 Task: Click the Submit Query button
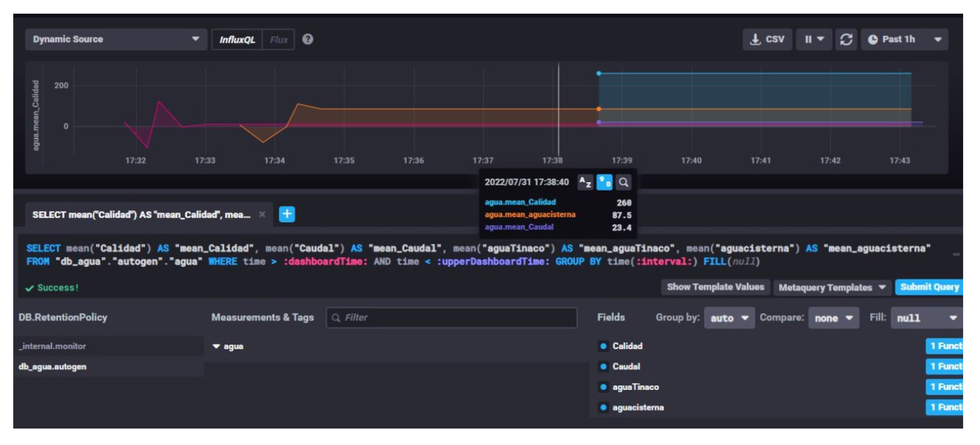pos(929,287)
